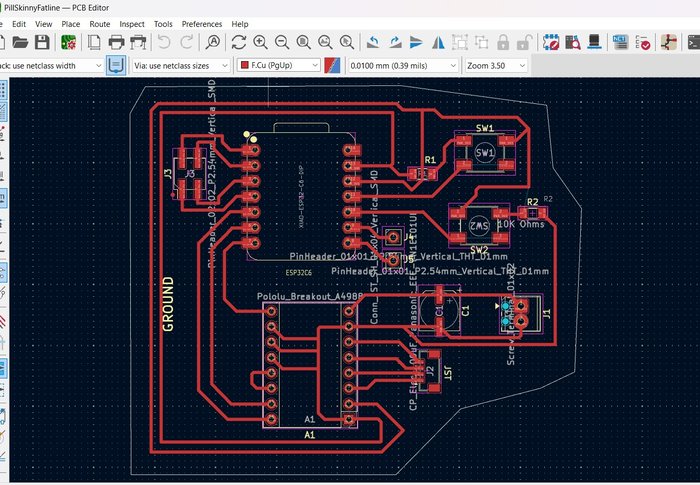Zoom in using the plus magnifier
This screenshot has height=485, width=700.
click(260, 42)
